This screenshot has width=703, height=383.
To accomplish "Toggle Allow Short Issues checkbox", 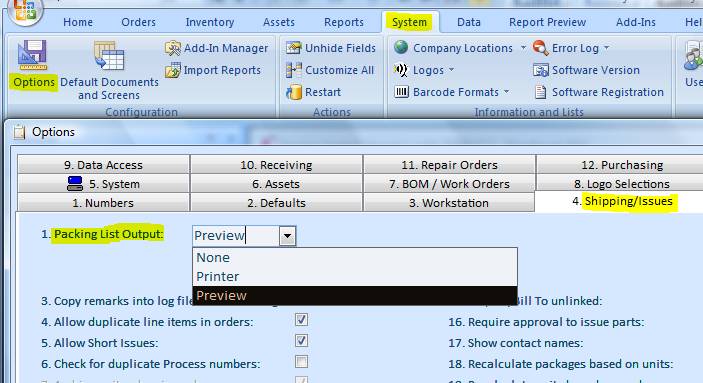I will pos(301,341).
